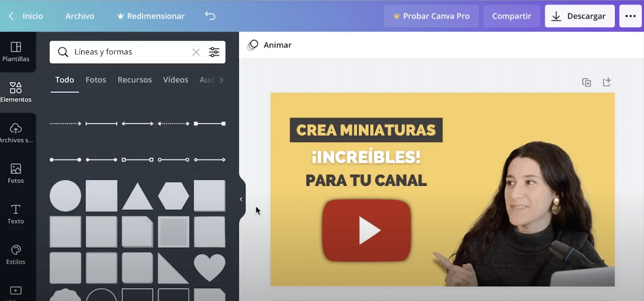644x301 pixels.
Task: Click the Probar Canva Pro button
Action: click(431, 16)
